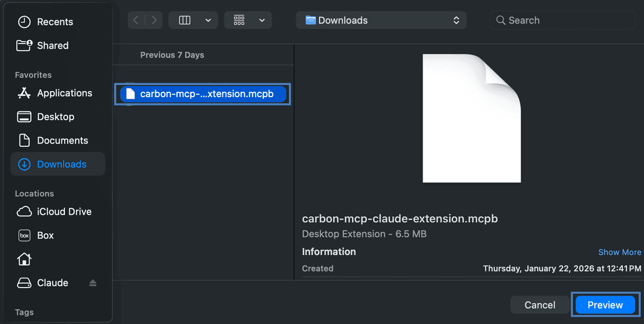Click inside the Search field
This screenshot has width=644, height=324.
(x=562, y=20)
